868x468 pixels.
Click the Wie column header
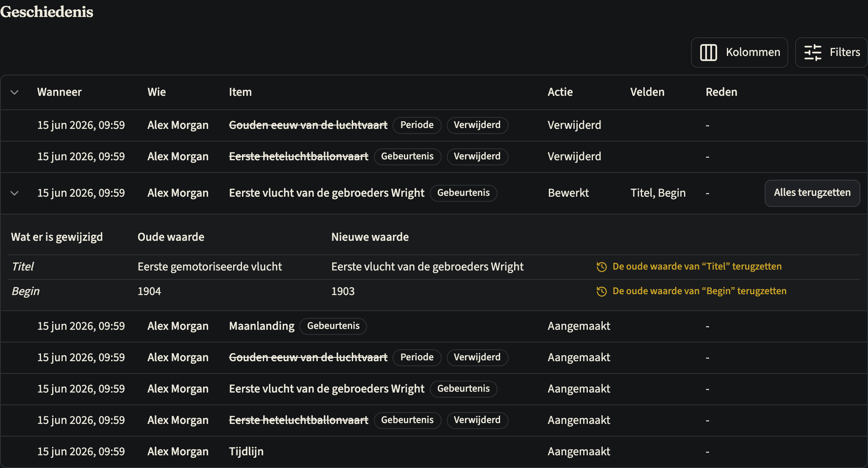coord(156,92)
